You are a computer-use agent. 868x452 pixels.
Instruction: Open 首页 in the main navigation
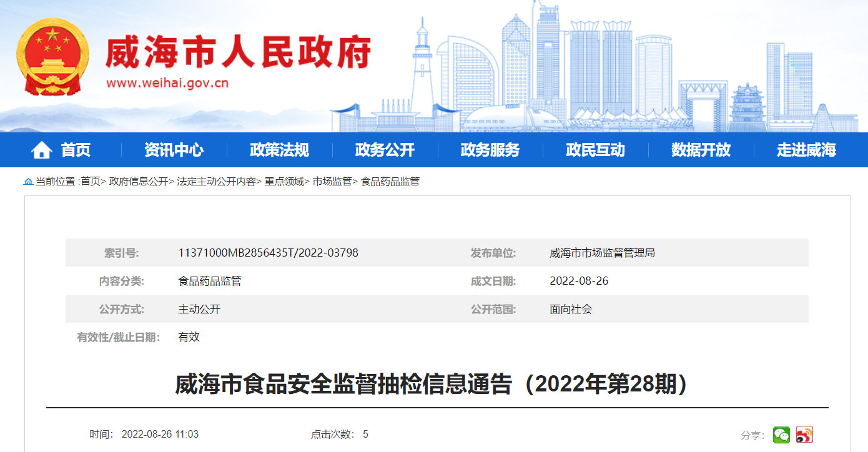pyautogui.click(x=76, y=150)
